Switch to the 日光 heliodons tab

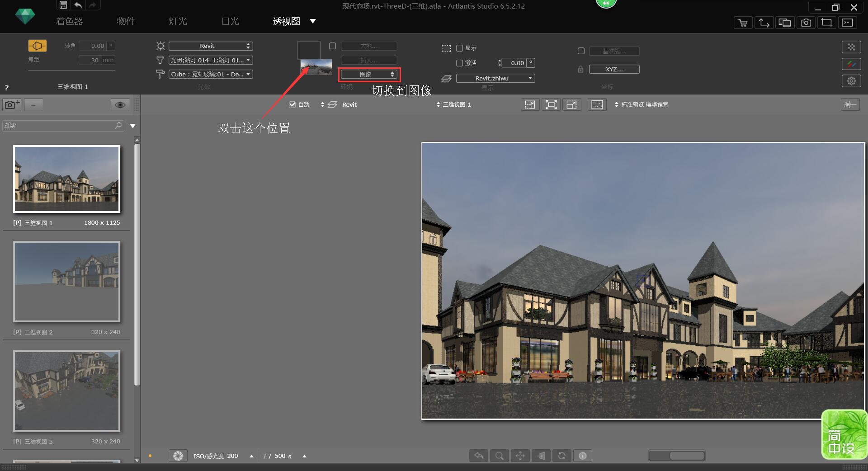pyautogui.click(x=230, y=21)
